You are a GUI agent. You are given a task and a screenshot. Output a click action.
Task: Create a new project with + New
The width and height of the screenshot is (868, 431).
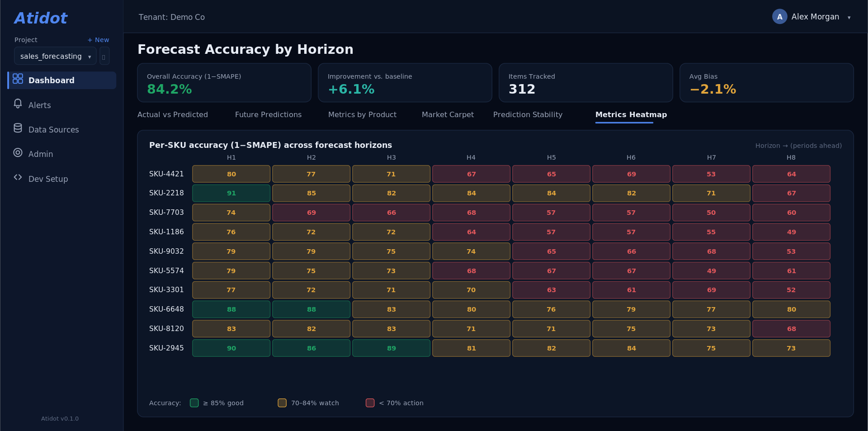coord(98,40)
